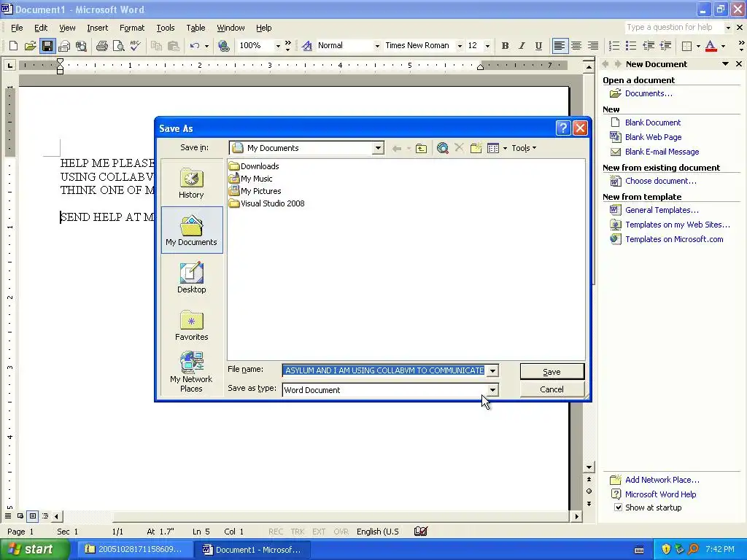
Task: Click the General Templates link
Action: pyautogui.click(x=662, y=210)
